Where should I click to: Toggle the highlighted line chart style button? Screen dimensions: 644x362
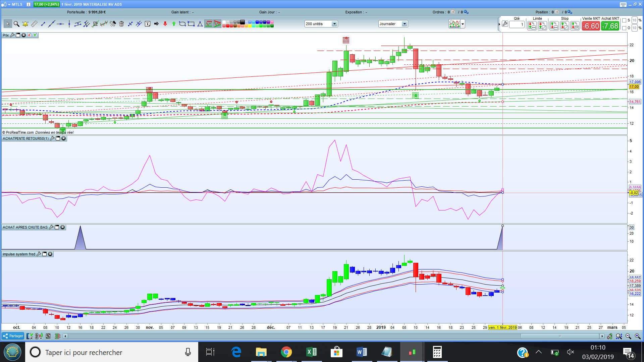click(x=209, y=24)
